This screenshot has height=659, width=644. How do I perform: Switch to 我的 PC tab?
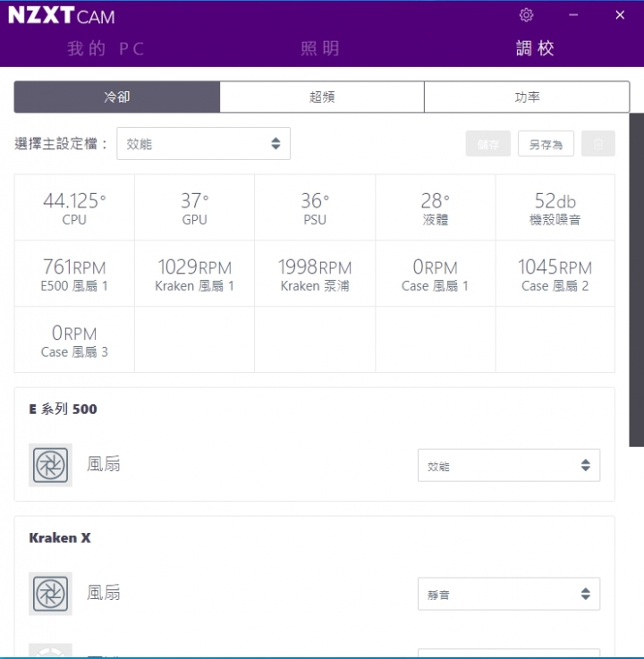click(106, 48)
